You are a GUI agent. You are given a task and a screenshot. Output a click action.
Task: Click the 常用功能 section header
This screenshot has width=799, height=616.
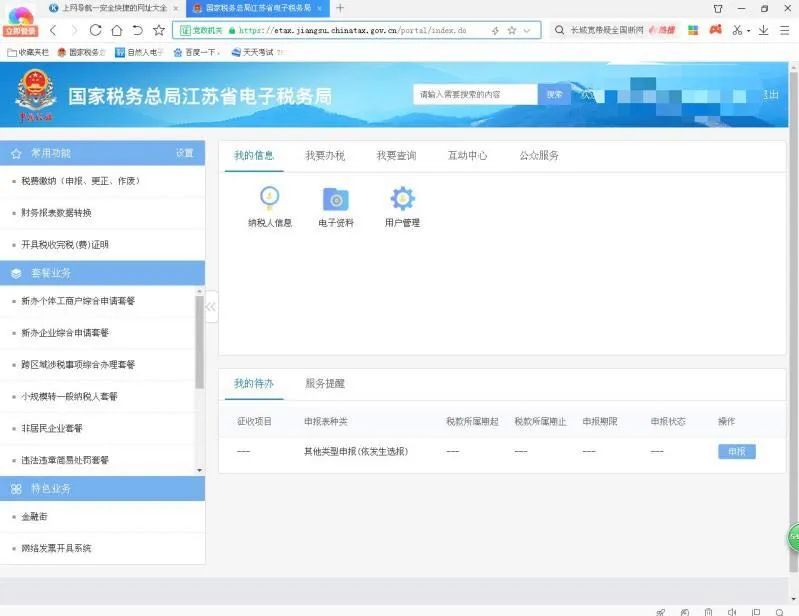pyautogui.click(x=102, y=153)
